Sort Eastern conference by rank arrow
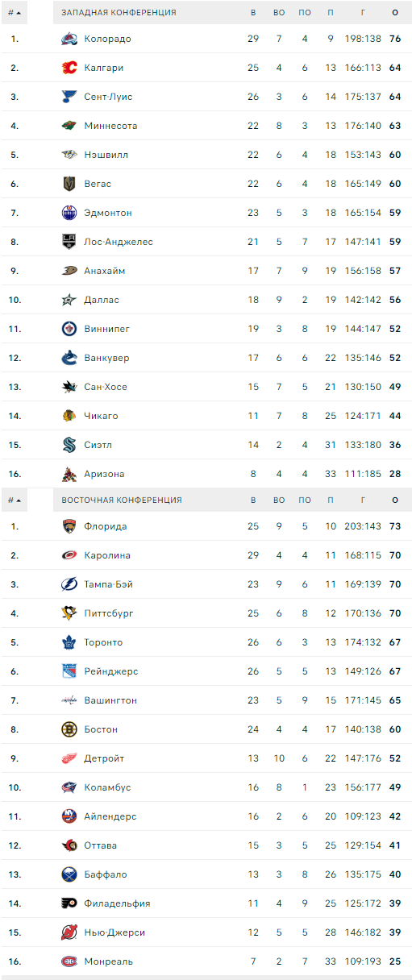 tap(19, 500)
